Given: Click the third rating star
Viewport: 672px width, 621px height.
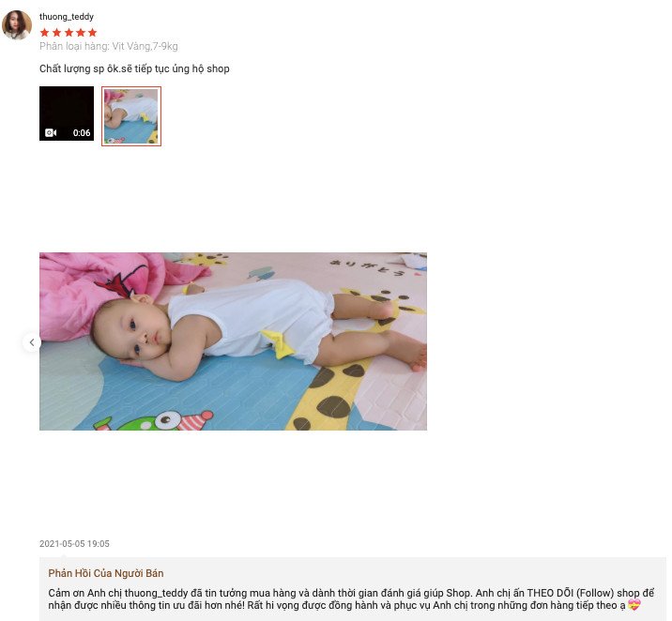Looking at the screenshot, I should (69, 33).
